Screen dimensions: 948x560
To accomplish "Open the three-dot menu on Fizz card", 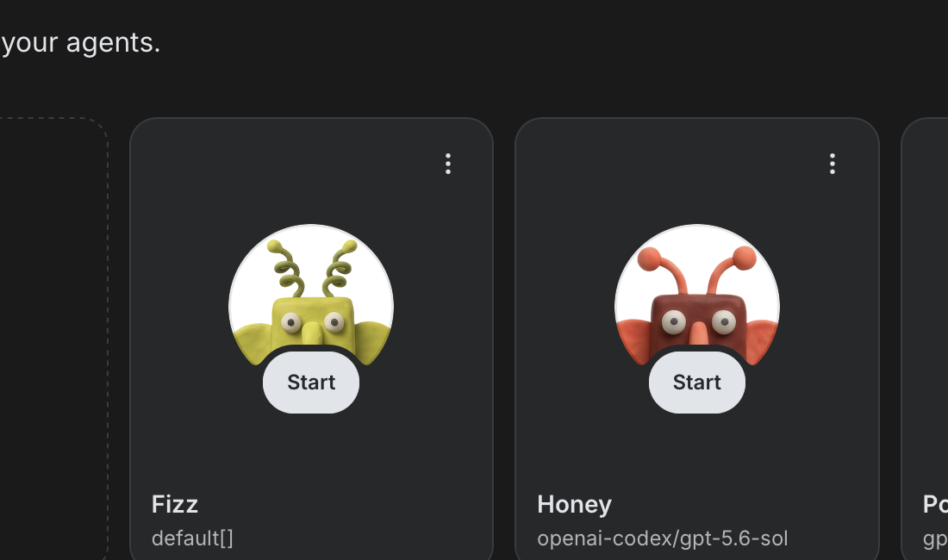I will 448,164.
